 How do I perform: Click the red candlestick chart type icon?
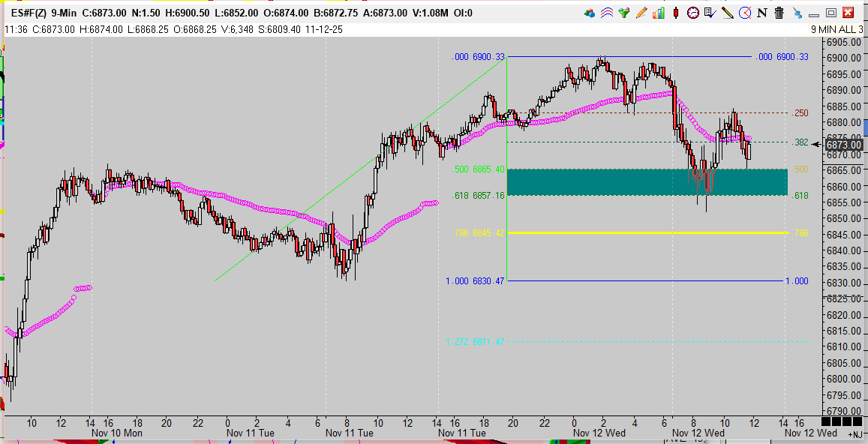675,13
